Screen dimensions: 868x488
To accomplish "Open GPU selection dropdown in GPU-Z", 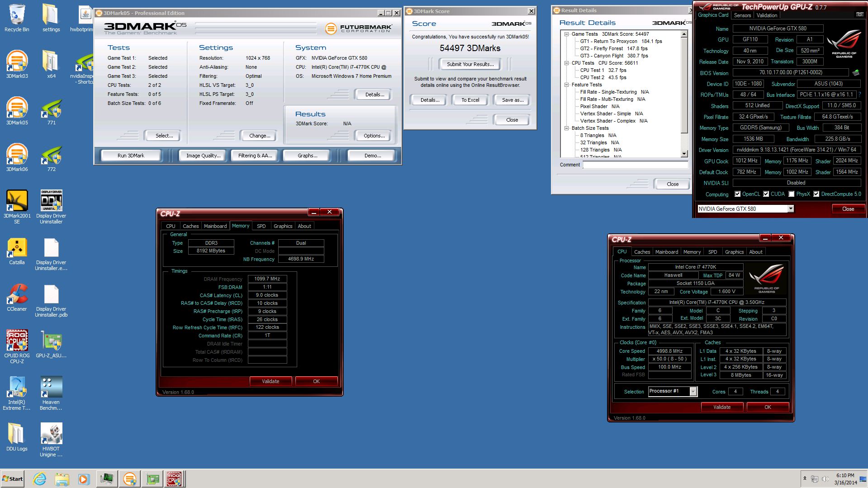I will point(790,208).
